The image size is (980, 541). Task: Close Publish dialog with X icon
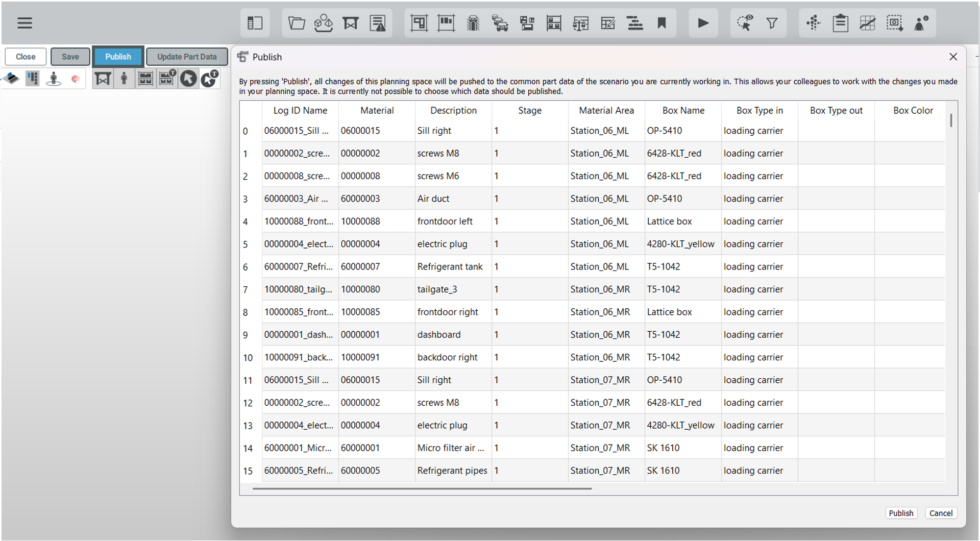(x=953, y=57)
